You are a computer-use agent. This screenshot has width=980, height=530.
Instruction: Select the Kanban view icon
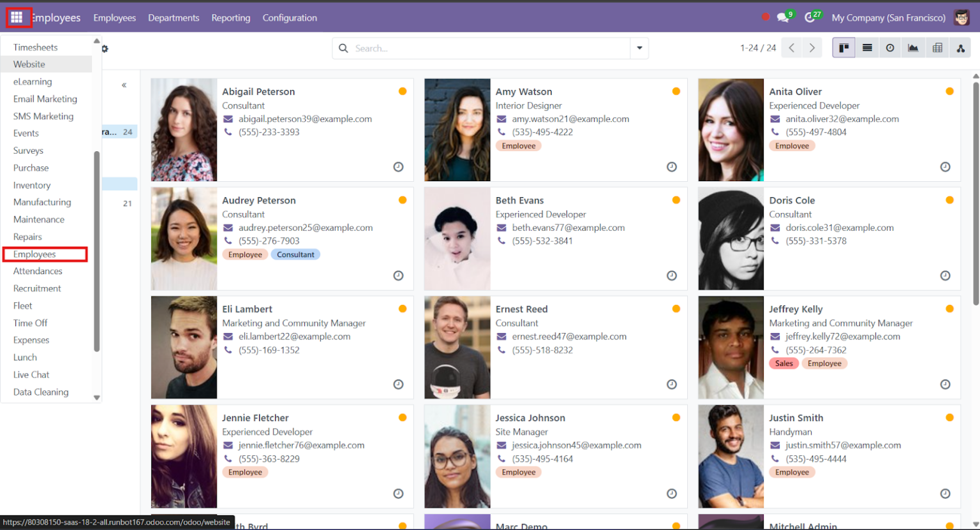click(843, 47)
